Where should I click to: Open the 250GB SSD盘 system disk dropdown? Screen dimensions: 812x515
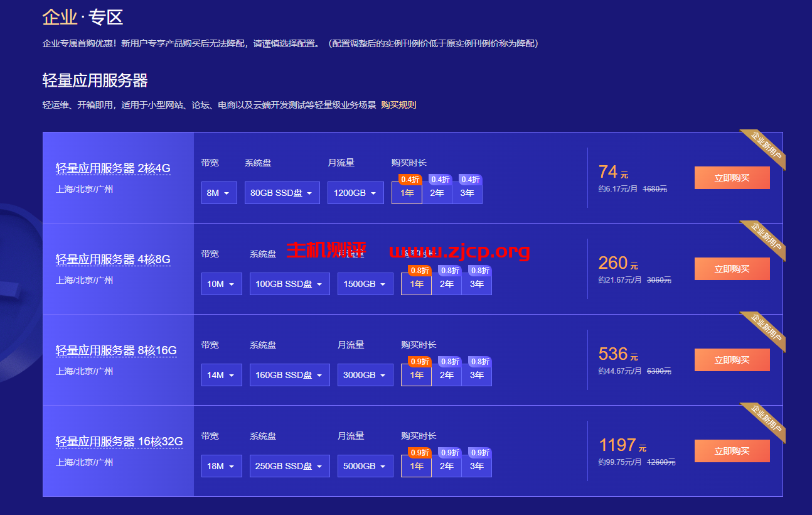pos(290,466)
